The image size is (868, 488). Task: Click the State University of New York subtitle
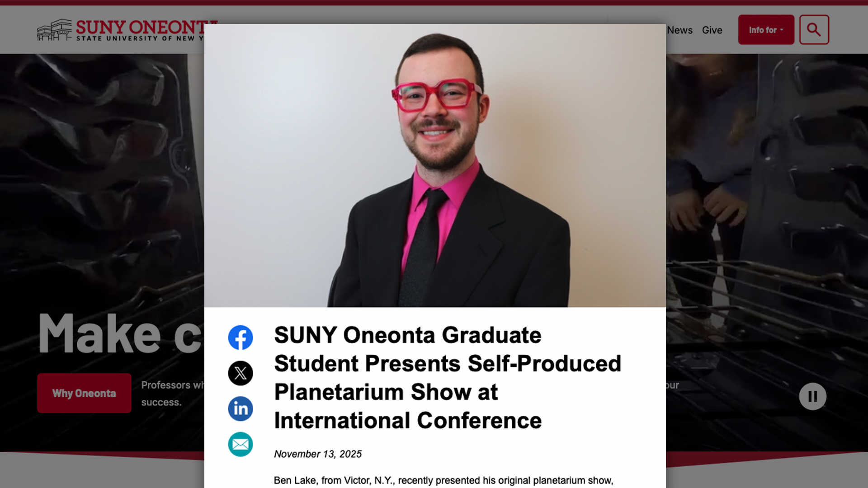[x=140, y=38]
